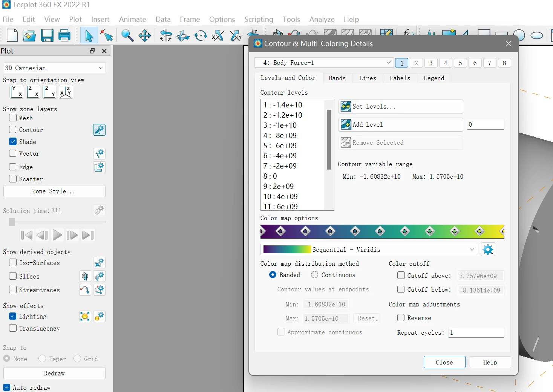Click the color map gear settings icon
Image resolution: width=553 pixels, height=392 pixels.
[x=488, y=250]
